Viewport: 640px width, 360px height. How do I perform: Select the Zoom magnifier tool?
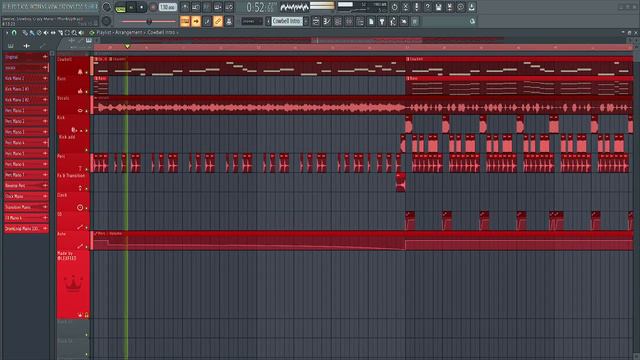click(74, 33)
